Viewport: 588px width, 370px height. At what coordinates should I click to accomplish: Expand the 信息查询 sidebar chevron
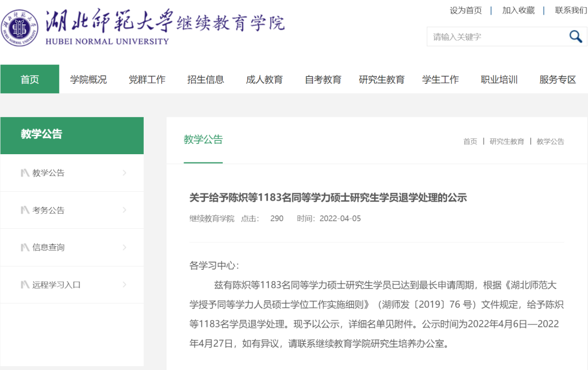tap(125, 247)
